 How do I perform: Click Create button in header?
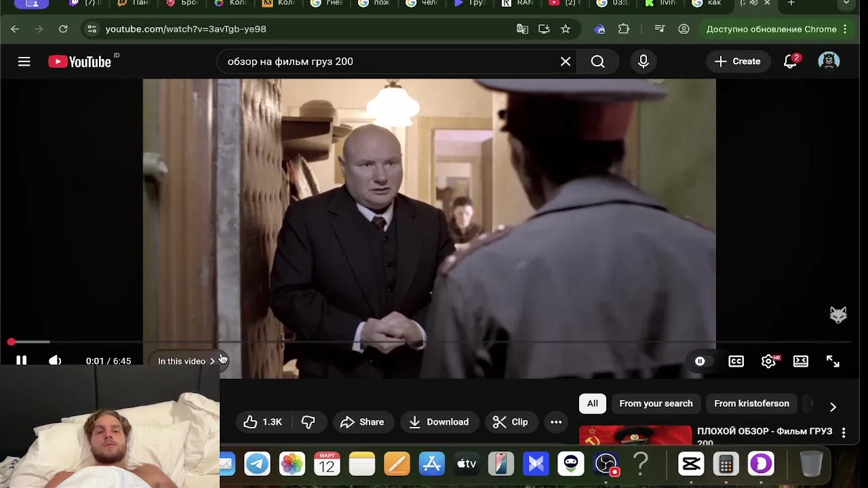[738, 62]
